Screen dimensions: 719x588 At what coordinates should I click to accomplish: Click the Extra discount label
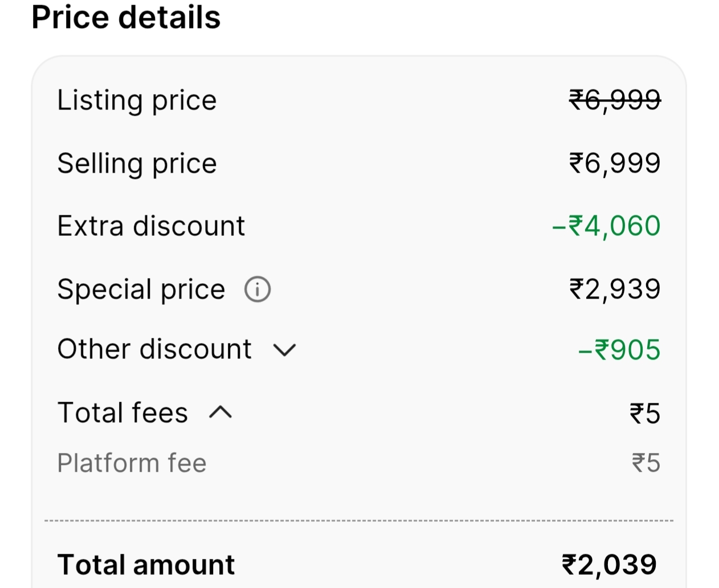(x=151, y=226)
